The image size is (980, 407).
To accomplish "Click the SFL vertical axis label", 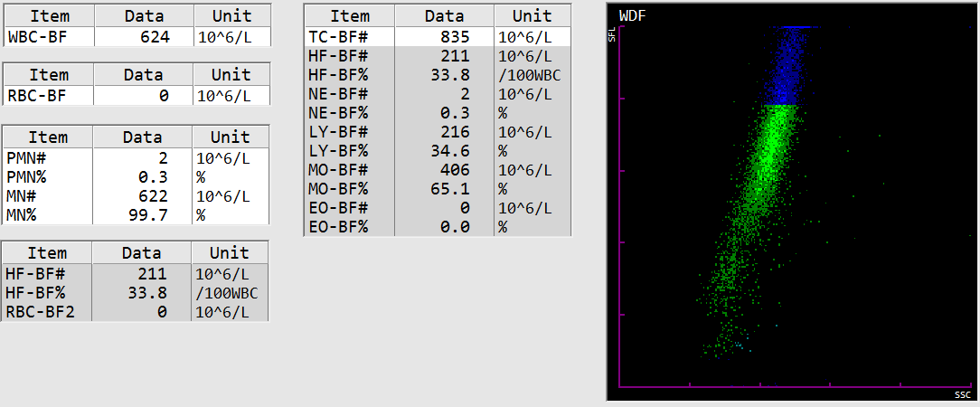I will pos(613,34).
